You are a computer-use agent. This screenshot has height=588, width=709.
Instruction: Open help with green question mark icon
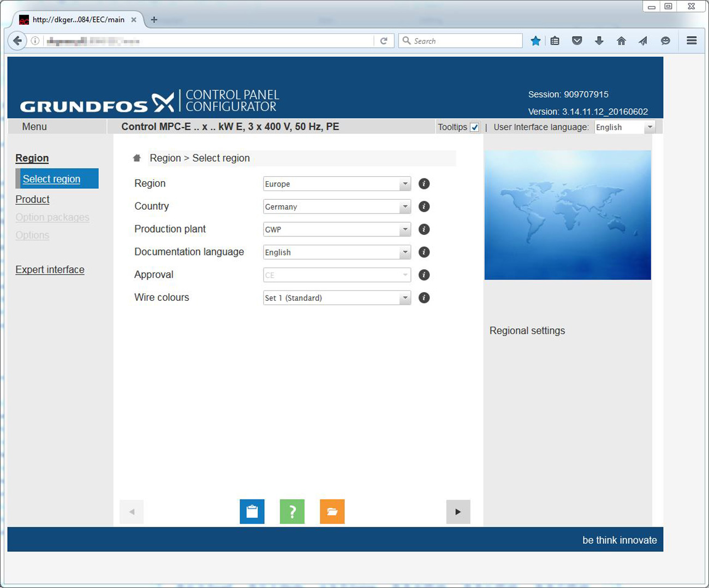(x=292, y=512)
